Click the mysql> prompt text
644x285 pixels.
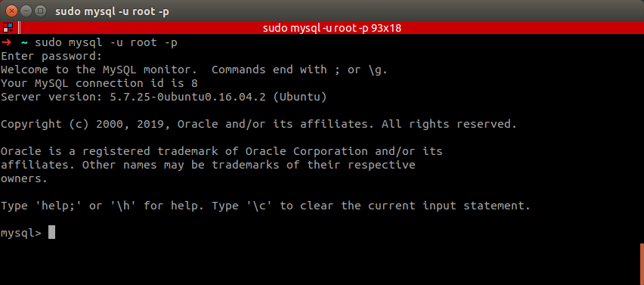(21, 234)
